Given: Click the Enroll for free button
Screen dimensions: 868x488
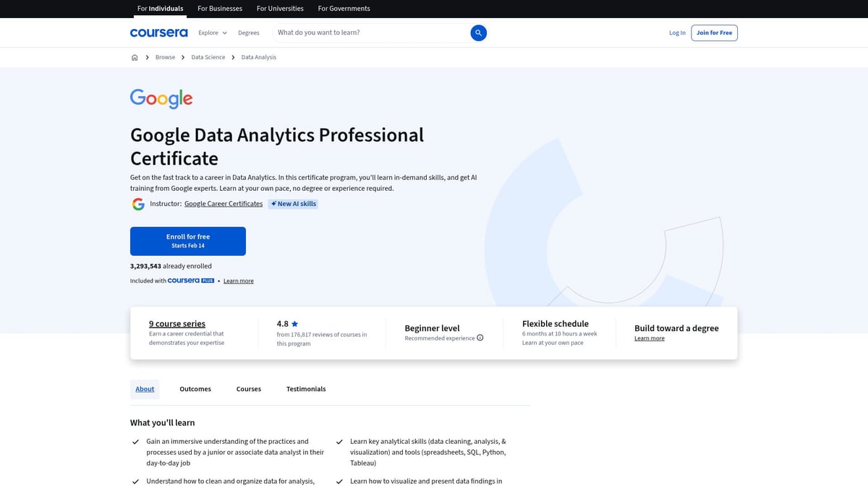Looking at the screenshot, I should (x=188, y=241).
